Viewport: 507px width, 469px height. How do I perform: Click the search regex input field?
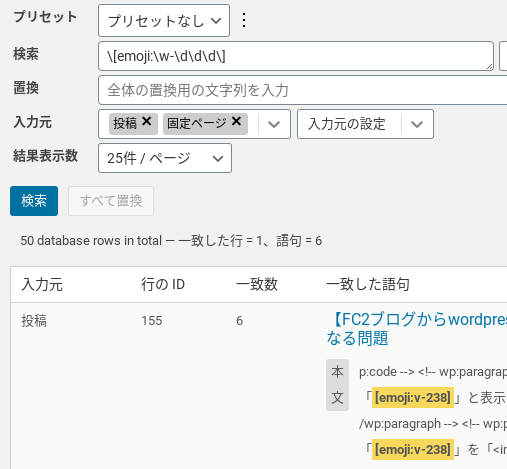tap(296, 56)
